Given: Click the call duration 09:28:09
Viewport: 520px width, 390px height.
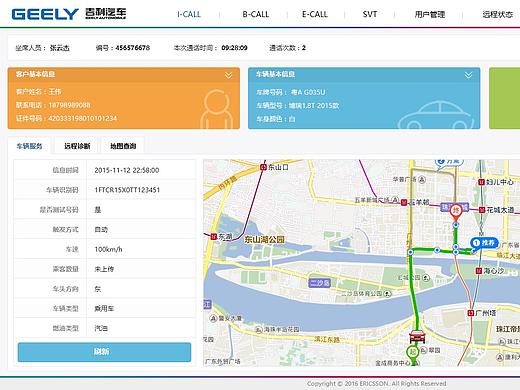Looking at the screenshot, I should (234, 48).
